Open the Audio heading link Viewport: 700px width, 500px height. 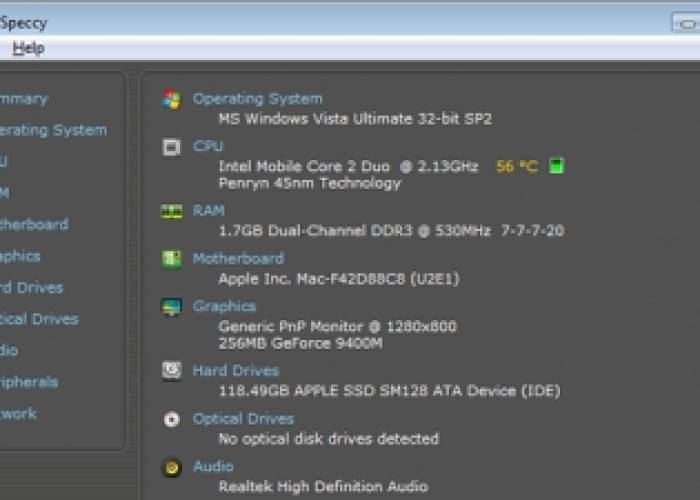(x=213, y=467)
